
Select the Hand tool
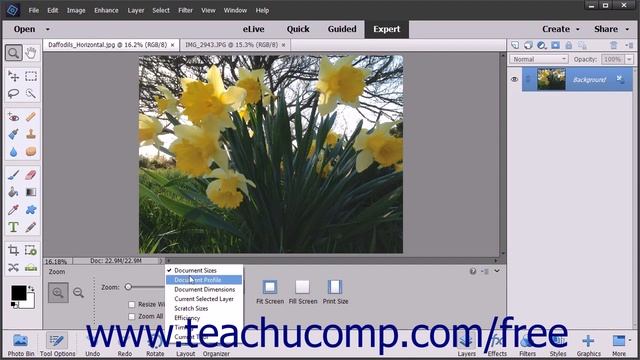[x=31, y=53]
